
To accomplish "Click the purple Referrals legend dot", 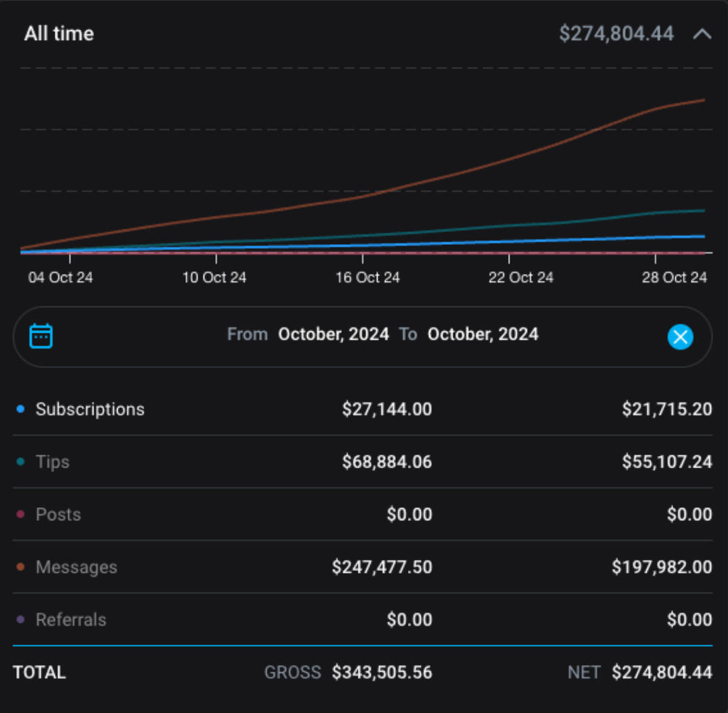I will coord(20,620).
